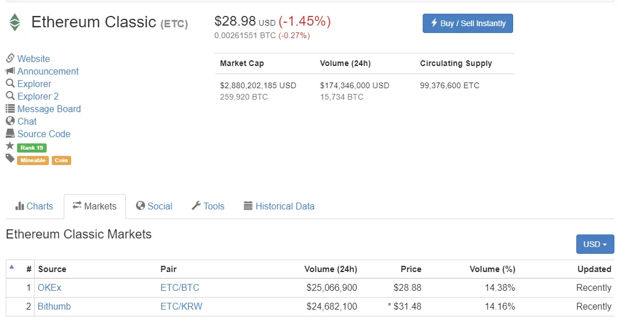Click Buy / Sell Instantly button

[468, 23]
